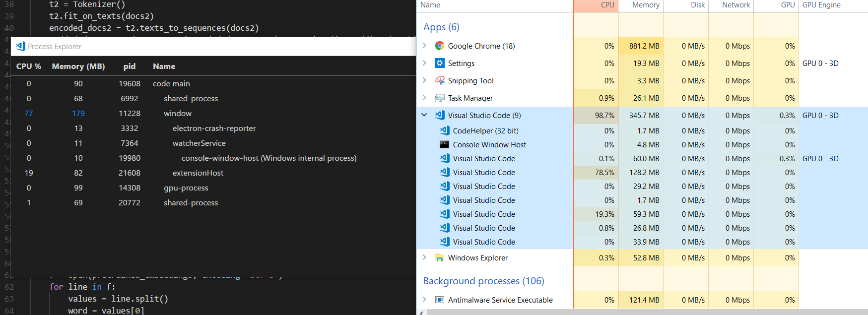Sort processes by CPU column
The image size is (868, 315).
[x=607, y=5]
